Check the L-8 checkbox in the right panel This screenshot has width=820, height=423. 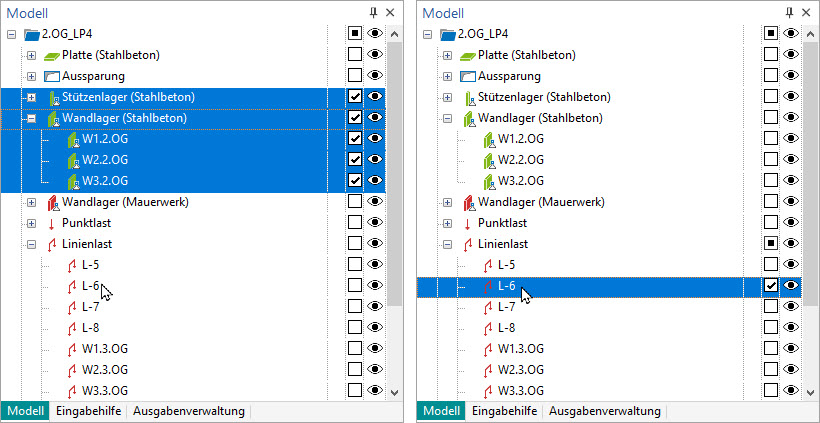771,328
